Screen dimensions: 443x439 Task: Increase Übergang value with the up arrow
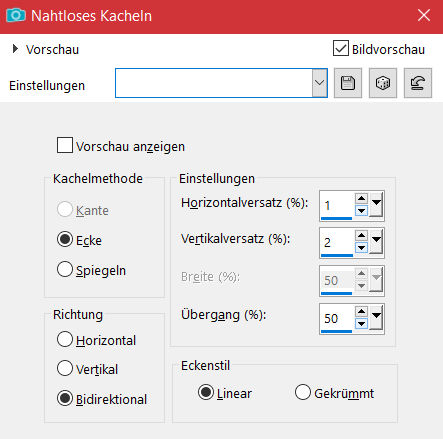(361, 311)
